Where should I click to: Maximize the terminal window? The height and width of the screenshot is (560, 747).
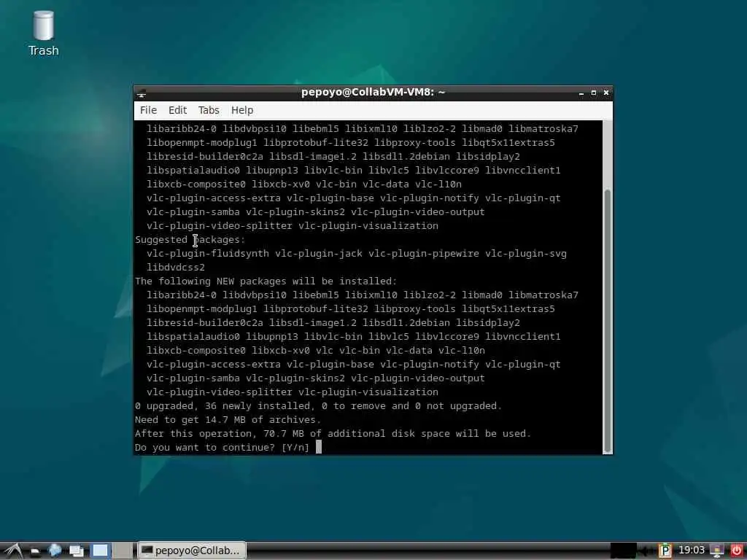coord(594,93)
